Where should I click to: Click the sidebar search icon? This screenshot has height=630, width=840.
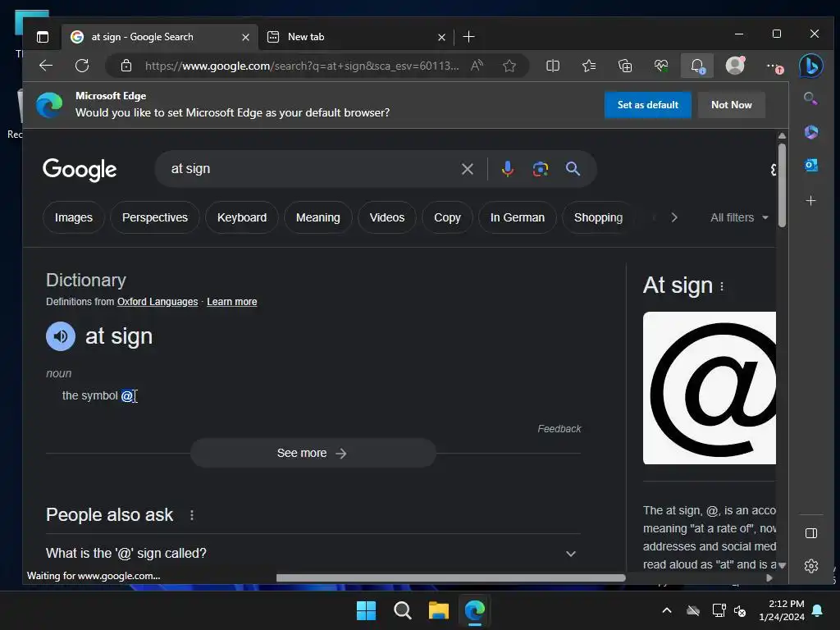point(810,98)
